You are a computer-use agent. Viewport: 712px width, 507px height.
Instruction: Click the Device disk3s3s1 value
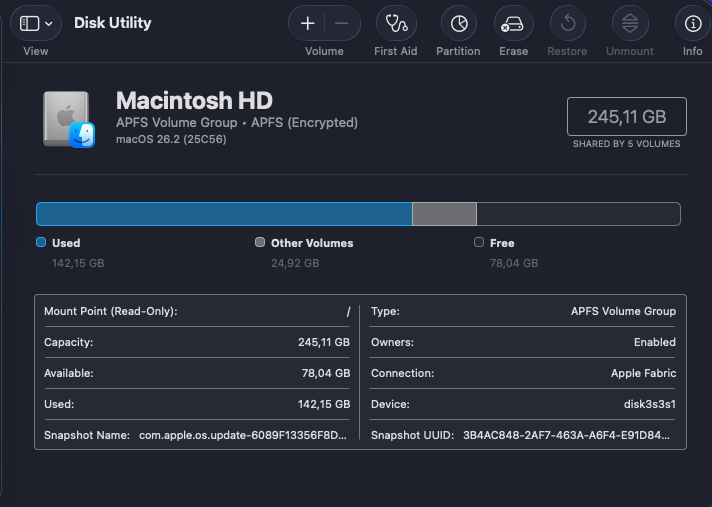coord(650,404)
